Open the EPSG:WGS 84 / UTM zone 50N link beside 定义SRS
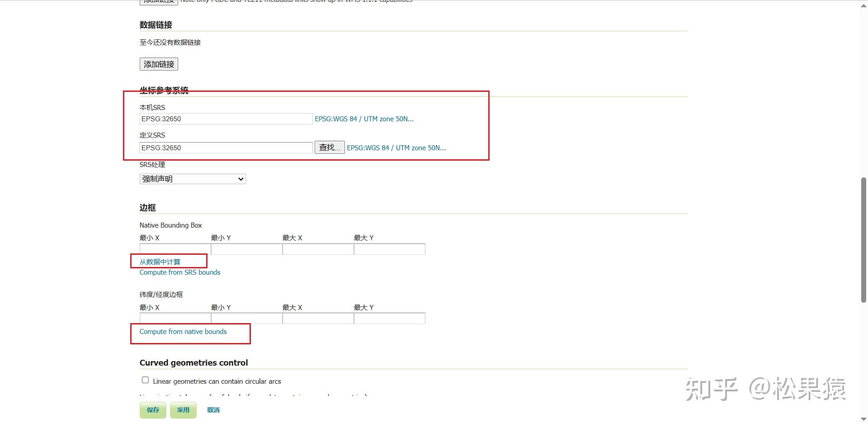Image resolution: width=868 pixels, height=424 pixels. click(x=396, y=148)
